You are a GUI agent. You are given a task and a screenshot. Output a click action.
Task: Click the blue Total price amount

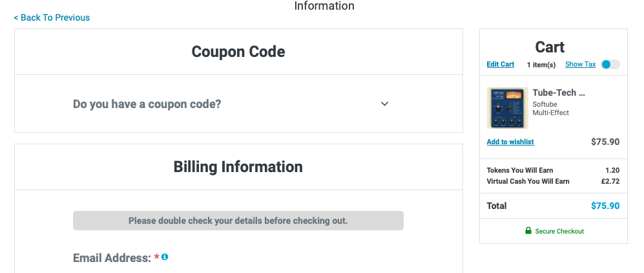[x=605, y=206]
